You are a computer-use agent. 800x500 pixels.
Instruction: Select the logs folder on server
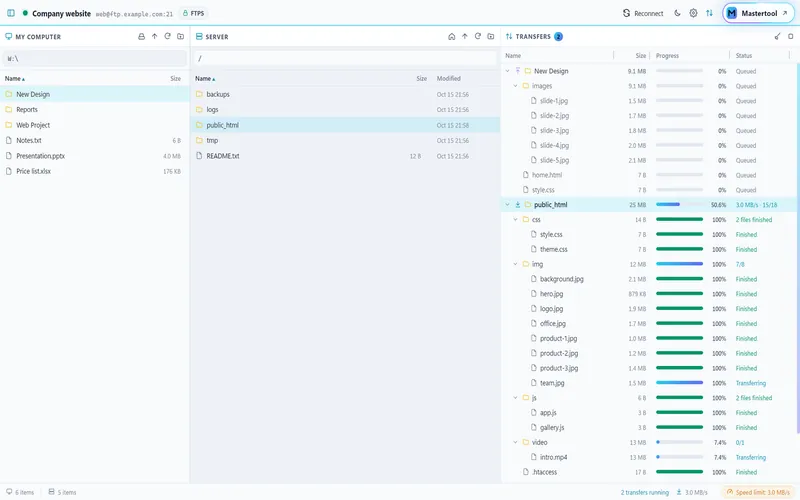pos(345,109)
